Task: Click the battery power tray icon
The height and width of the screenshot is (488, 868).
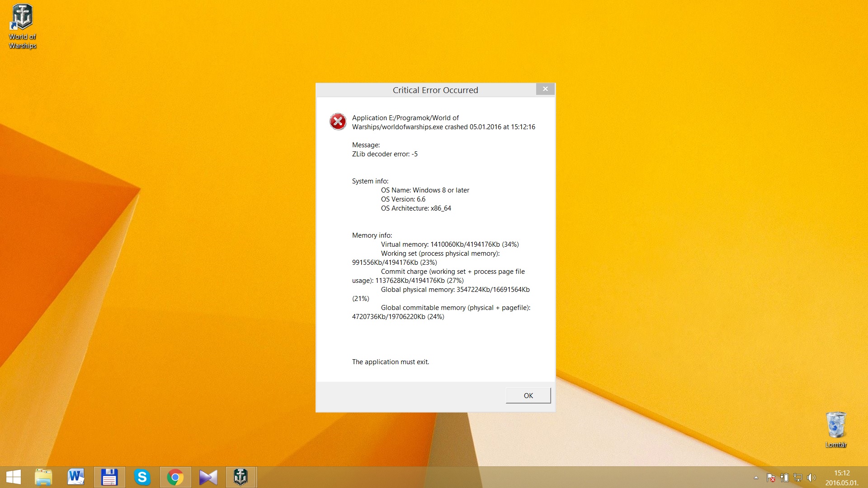Action: point(784,478)
